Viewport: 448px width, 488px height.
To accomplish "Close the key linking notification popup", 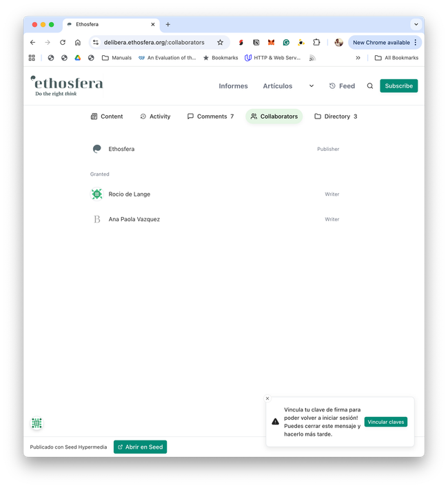I will click(267, 398).
